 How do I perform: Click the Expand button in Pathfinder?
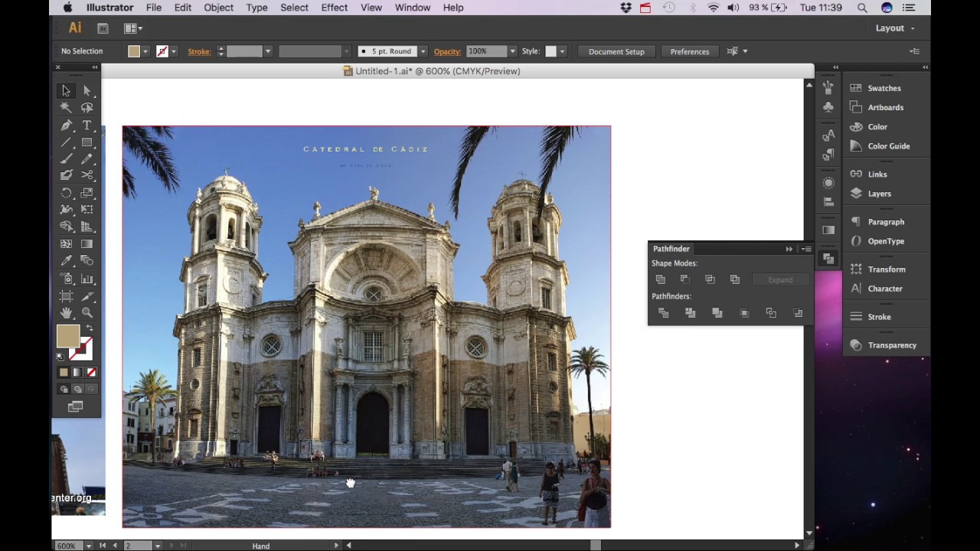(780, 280)
